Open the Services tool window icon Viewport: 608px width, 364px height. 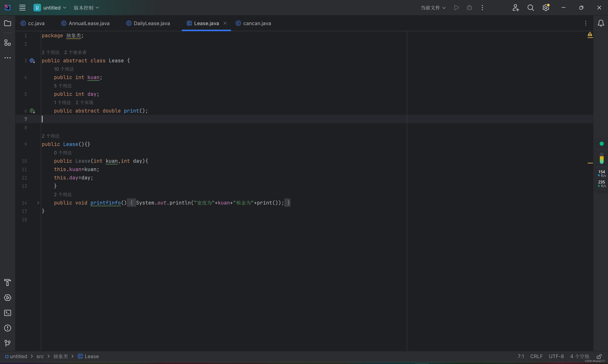click(8, 298)
